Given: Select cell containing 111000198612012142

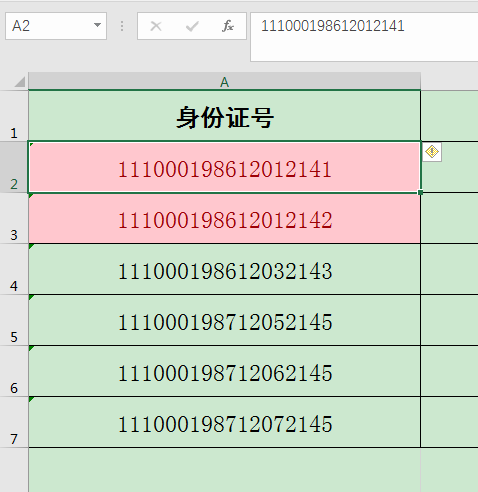Looking at the screenshot, I should click(x=225, y=218).
